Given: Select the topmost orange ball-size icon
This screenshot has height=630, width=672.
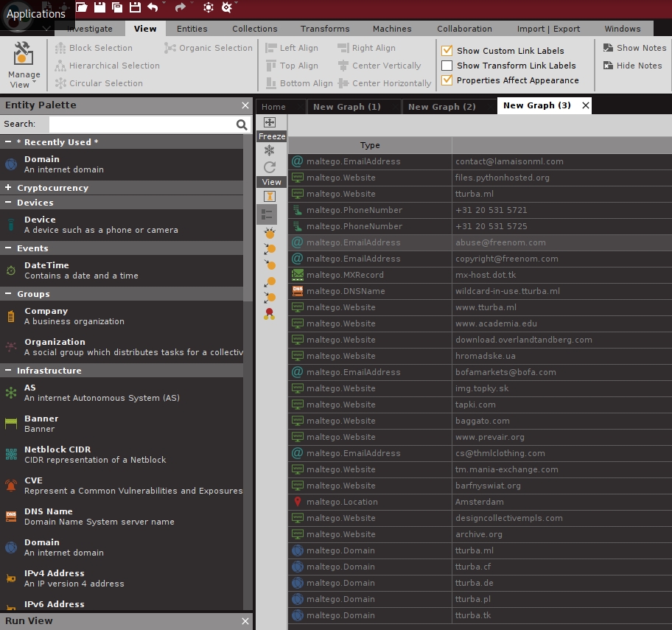Looking at the screenshot, I should (270, 233).
